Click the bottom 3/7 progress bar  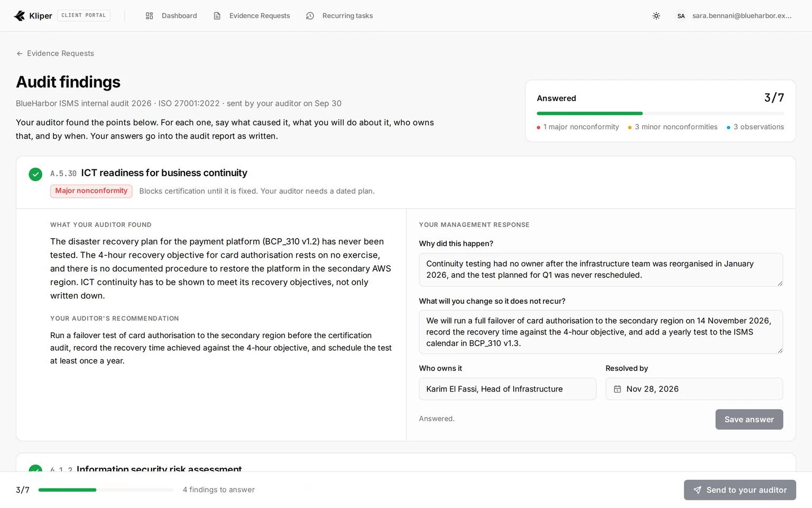click(106, 490)
